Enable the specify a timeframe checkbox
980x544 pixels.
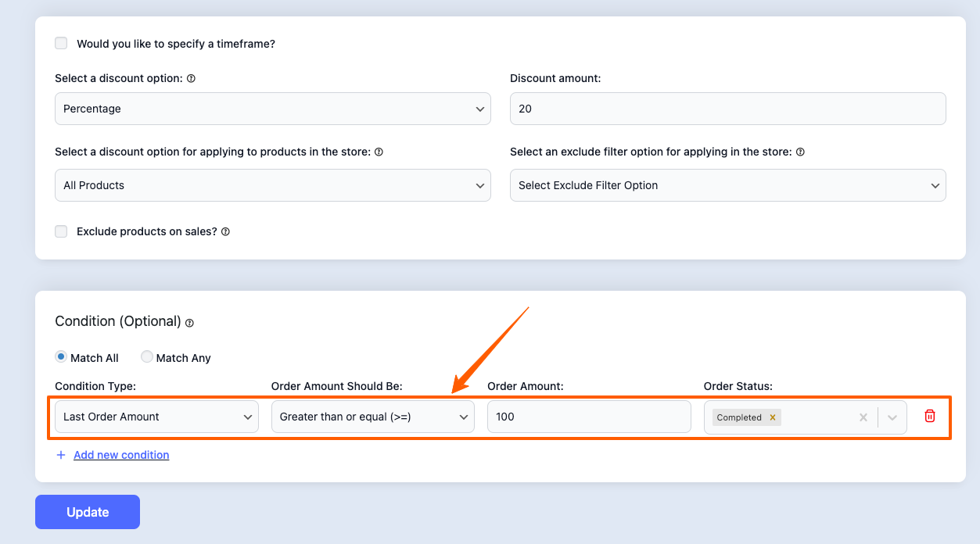click(x=61, y=44)
